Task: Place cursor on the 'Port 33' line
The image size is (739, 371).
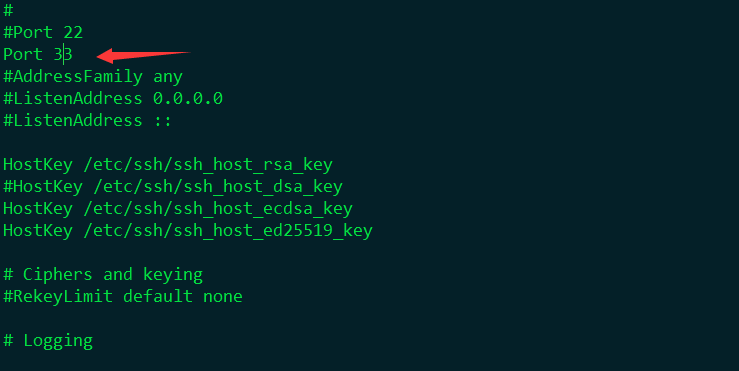Action: (37, 55)
